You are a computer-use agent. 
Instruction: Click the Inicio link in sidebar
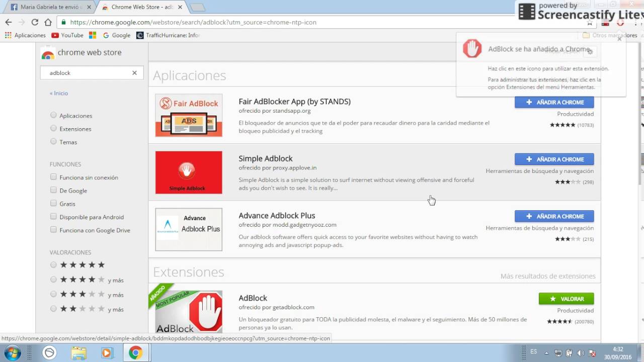point(59,93)
